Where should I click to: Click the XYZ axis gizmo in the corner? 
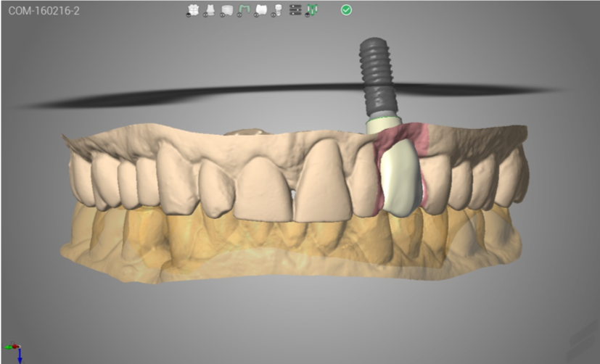tap(16, 352)
